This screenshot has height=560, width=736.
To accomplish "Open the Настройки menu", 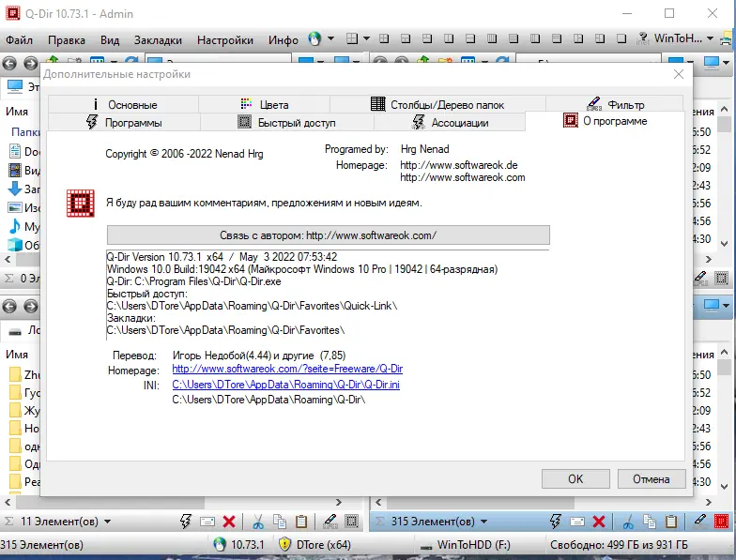I will pyautogui.click(x=225, y=39).
